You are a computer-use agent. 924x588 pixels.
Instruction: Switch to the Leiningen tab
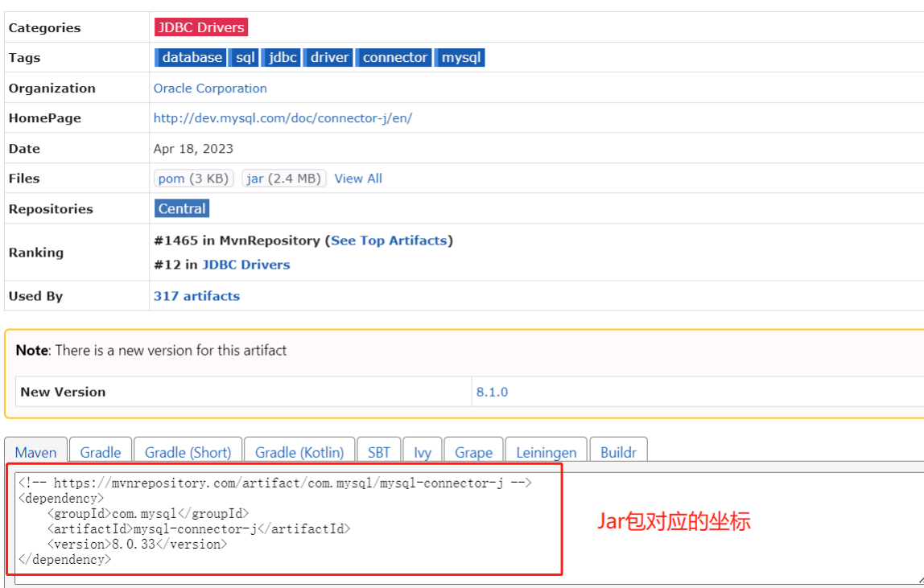point(547,452)
